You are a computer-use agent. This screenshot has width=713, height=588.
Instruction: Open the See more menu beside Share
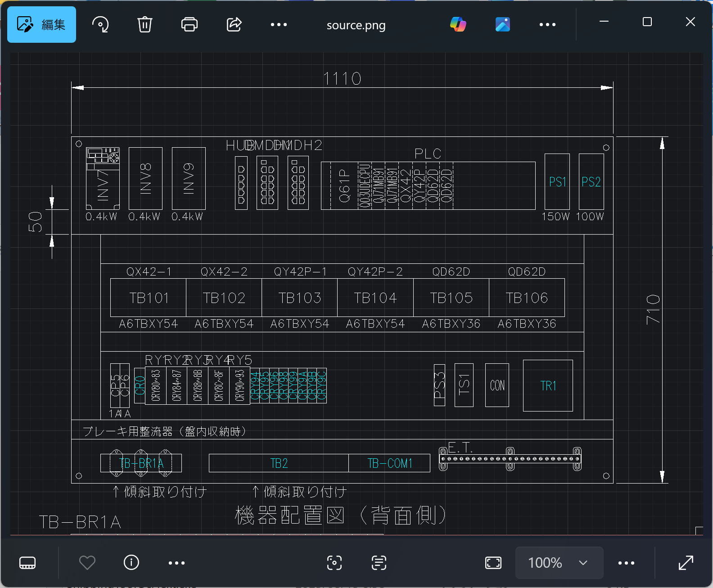pos(279,25)
